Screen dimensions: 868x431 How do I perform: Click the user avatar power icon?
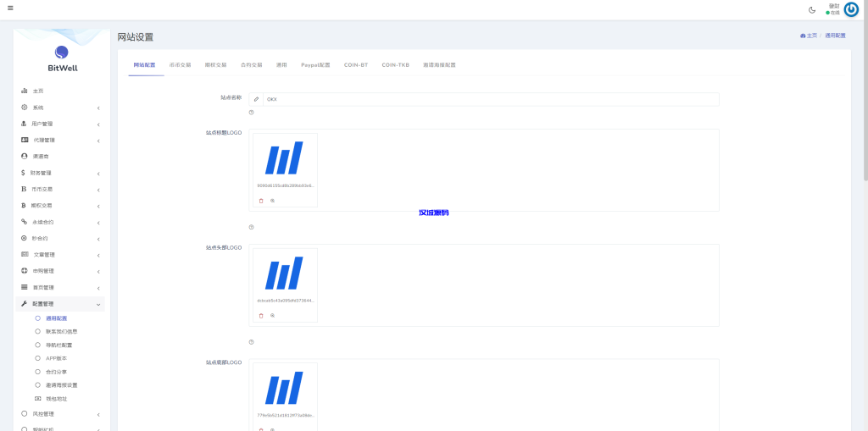[851, 9]
